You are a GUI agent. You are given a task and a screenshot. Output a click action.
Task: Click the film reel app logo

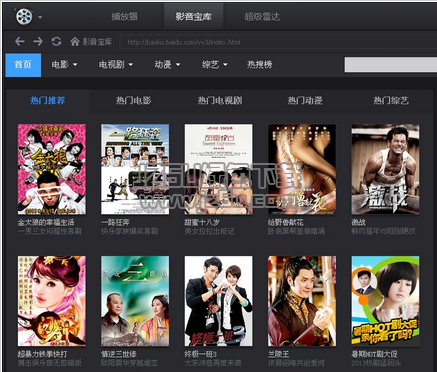[24, 16]
